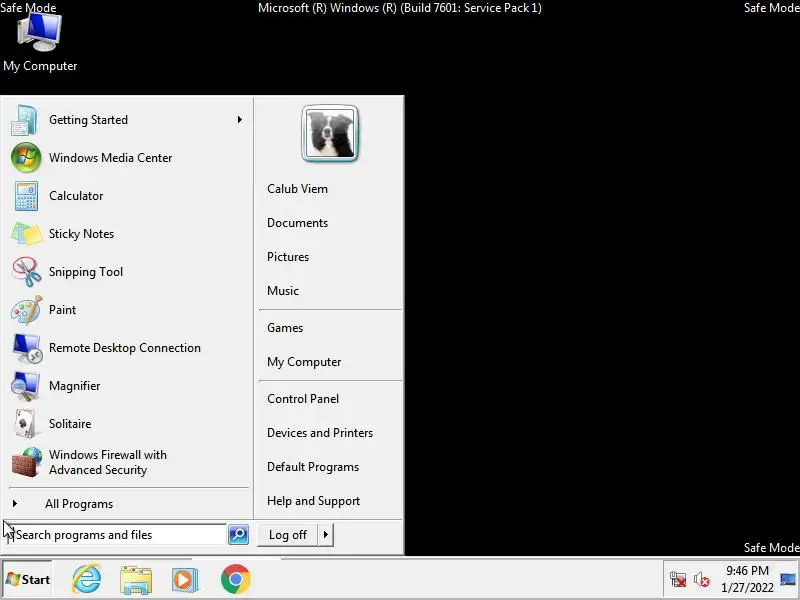Open the Solitaire card icon

(x=24, y=423)
